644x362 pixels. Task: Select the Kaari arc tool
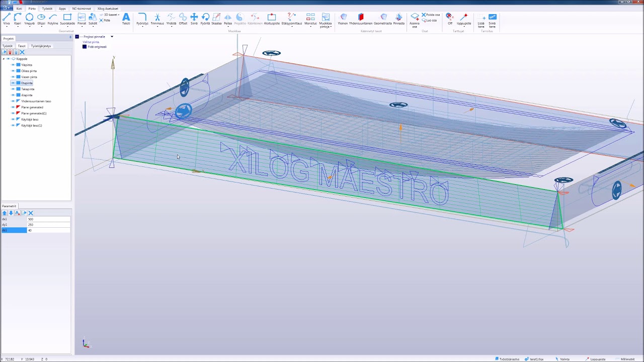click(x=18, y=19)
